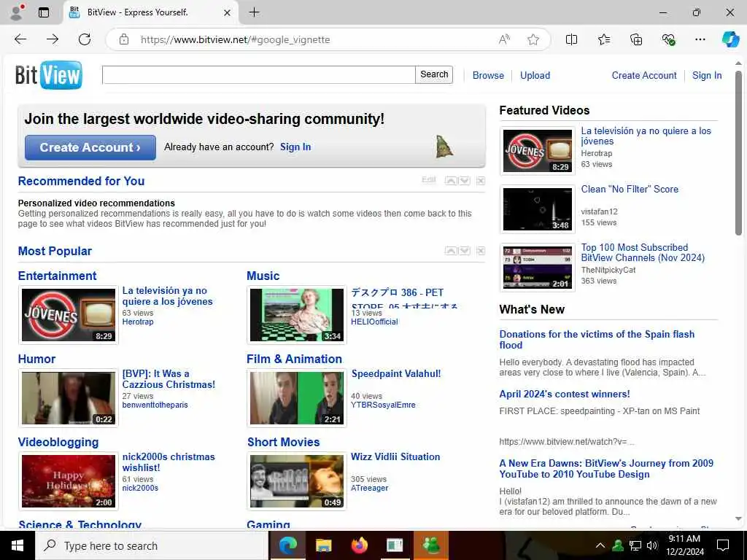View site information via the lock icon
This screenshot has height=560, width=747.
point(124,39)
